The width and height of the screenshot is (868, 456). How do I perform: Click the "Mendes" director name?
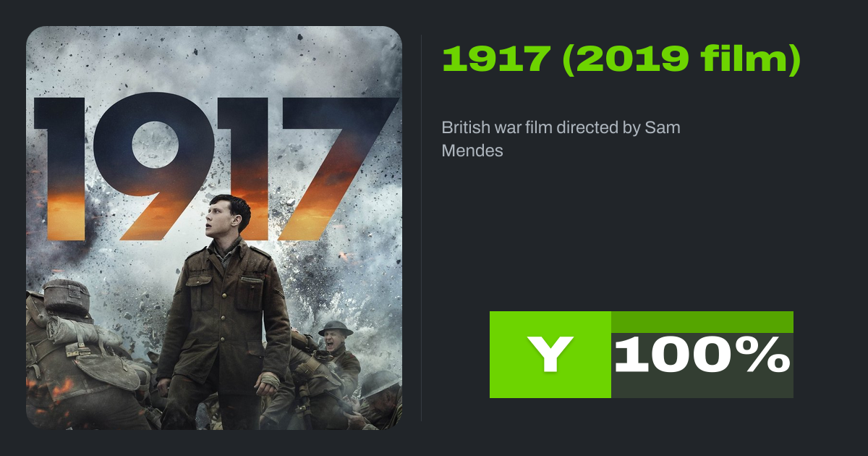click(472, 151)
